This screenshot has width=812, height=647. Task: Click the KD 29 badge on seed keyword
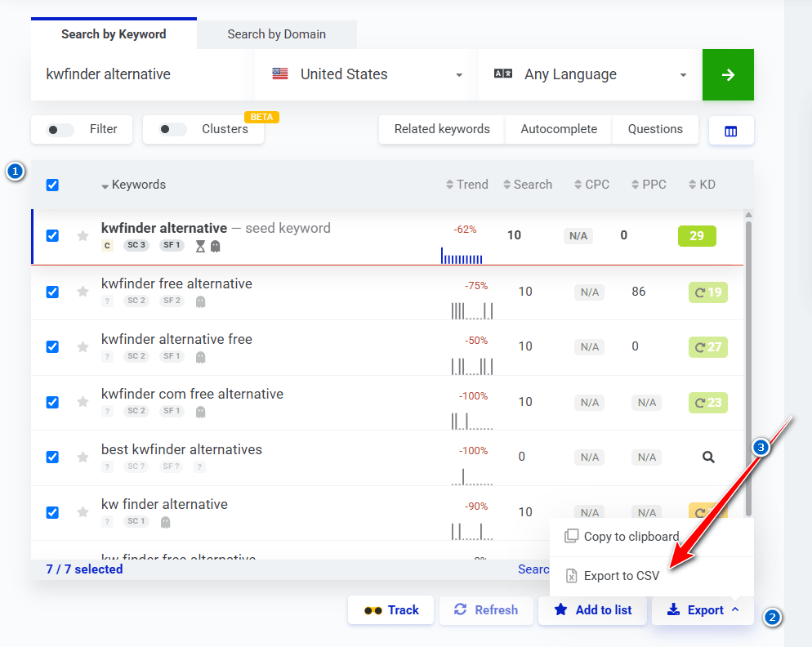[697, 236]
